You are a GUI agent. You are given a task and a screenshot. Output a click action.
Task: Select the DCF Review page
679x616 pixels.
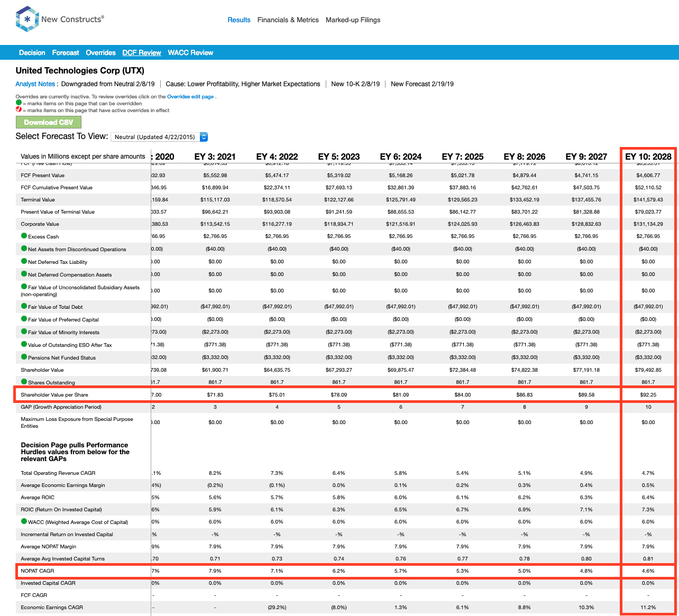coord(142,53)
